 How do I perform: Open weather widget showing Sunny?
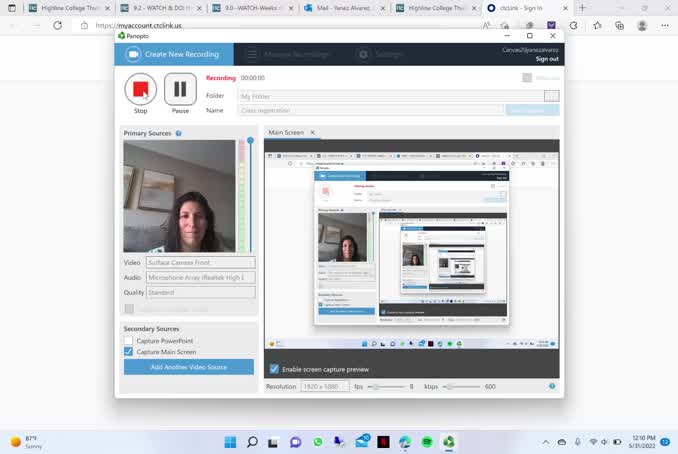27,442
